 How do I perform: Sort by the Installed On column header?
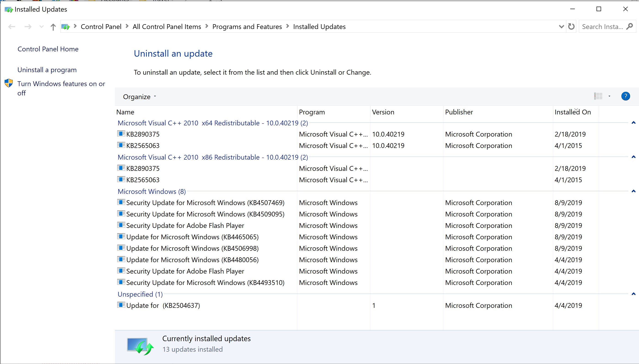point(573,112)
